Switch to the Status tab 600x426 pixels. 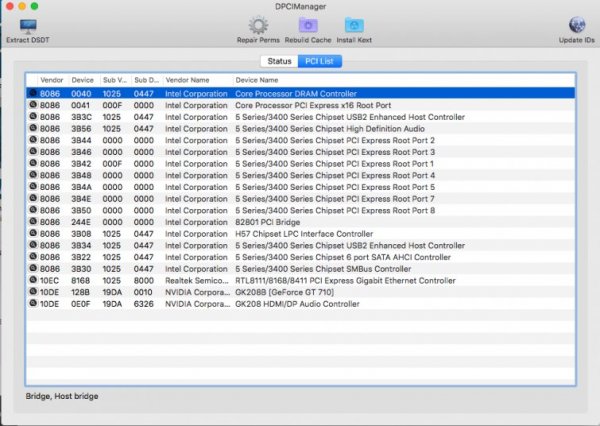[x=279, y=61]
